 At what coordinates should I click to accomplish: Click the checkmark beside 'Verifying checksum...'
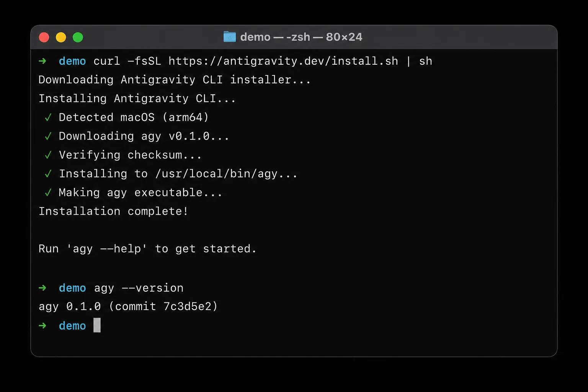click(x=48, y=155)
